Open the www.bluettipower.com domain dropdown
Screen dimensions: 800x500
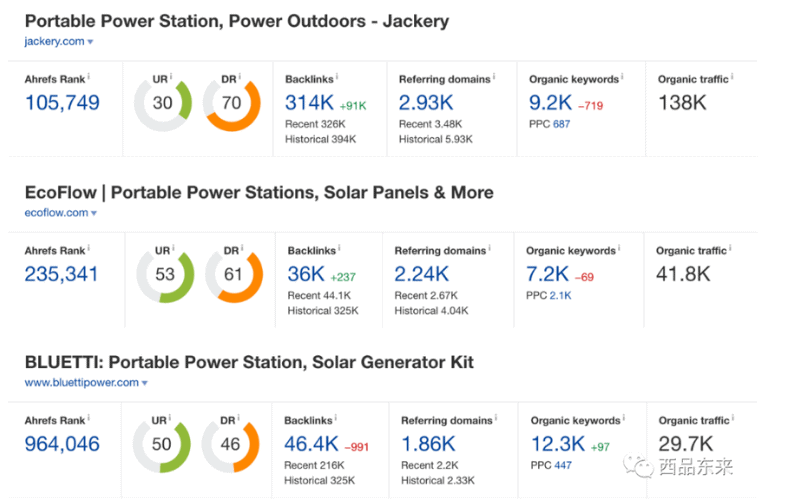pyautogui.click(x=86, y=383)
